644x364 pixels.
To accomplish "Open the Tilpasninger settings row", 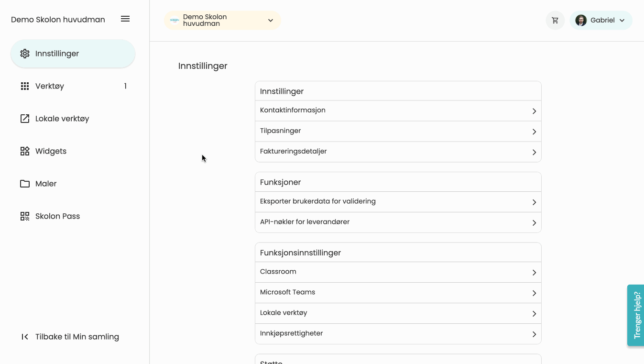I will (x=398, y=131).
